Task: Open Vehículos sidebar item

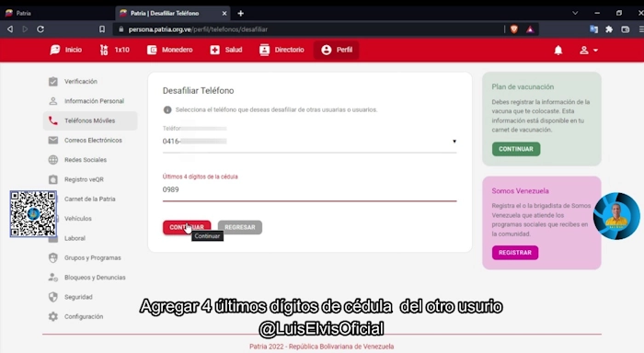Action: pyautogui.click(x=90, y=219)
